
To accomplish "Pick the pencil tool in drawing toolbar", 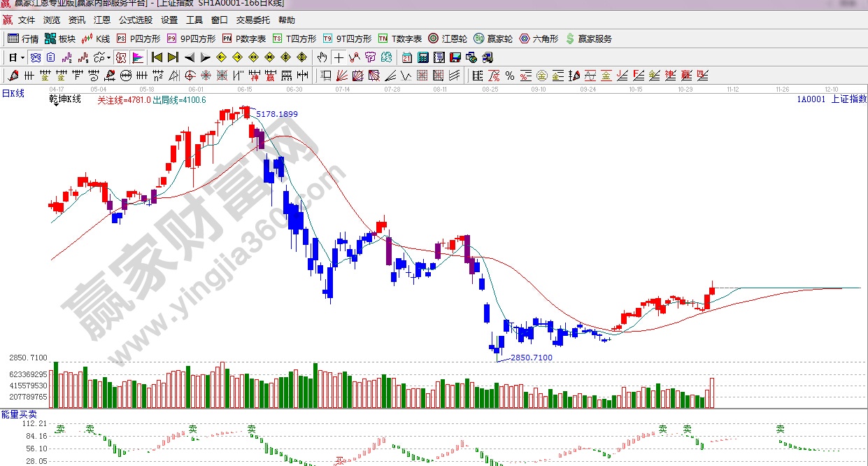I will click(x=13, y=76).
